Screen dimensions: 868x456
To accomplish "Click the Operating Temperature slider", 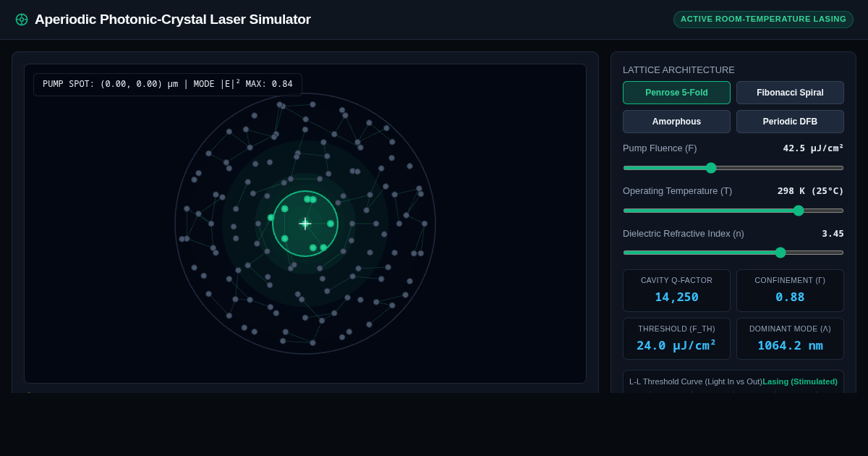I will 733,211.
